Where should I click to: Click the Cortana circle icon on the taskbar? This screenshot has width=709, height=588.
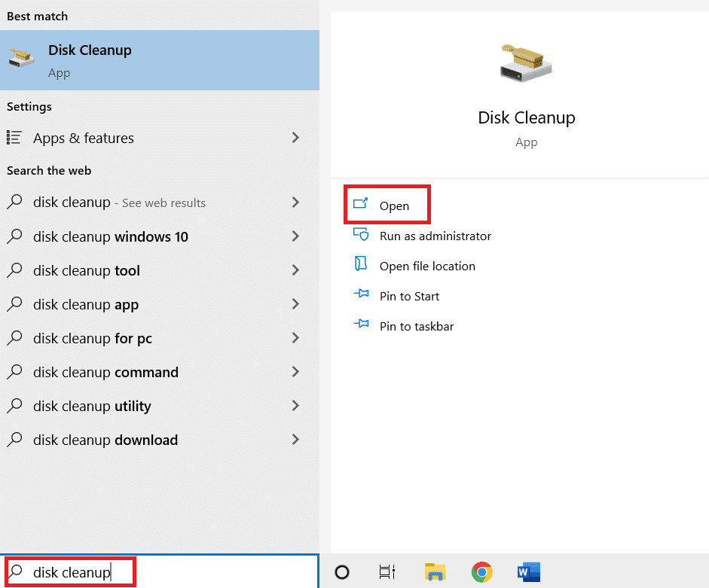[x=342, y=572]
